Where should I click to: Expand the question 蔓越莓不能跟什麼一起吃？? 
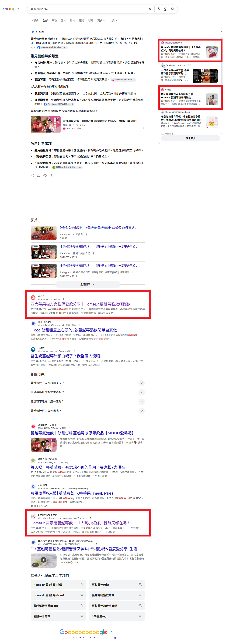(88, 401)
